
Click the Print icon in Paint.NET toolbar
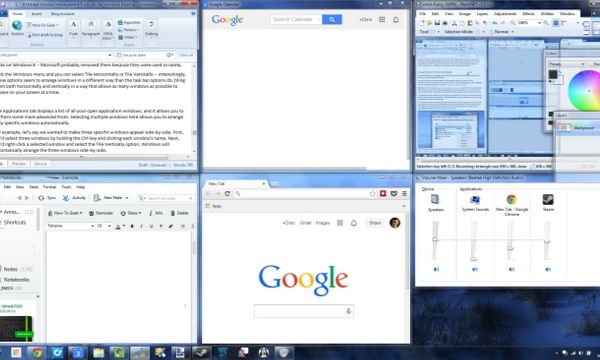pos(445,23)
